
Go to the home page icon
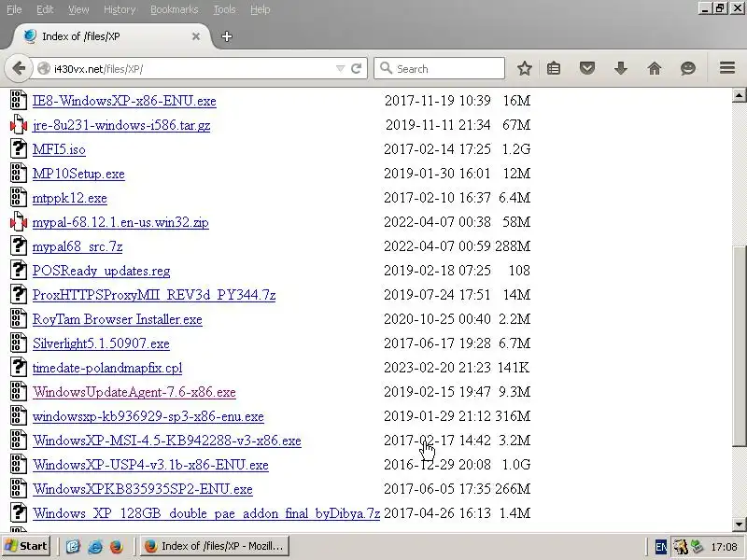655,68
